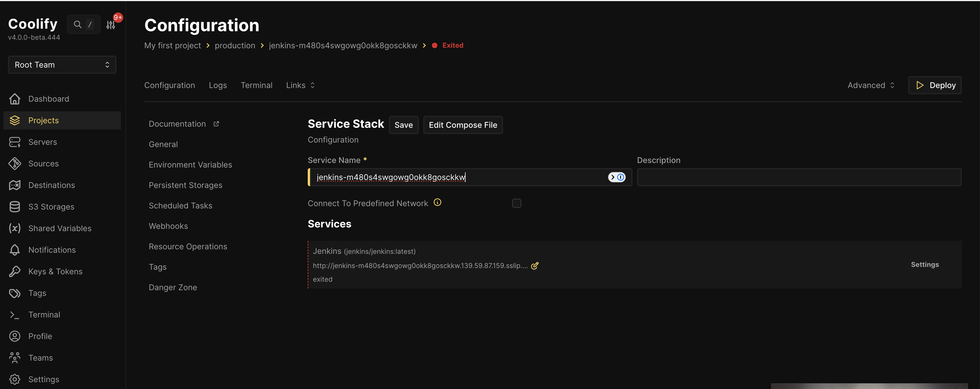Open the Notifications bell icon

point(15,250)
